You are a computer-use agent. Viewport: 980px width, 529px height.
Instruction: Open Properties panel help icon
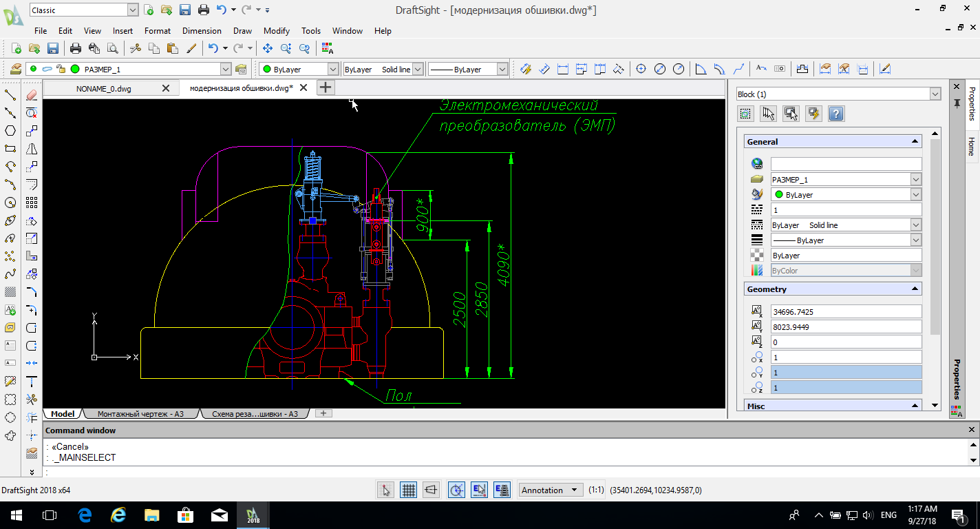(x=836, y=114)
